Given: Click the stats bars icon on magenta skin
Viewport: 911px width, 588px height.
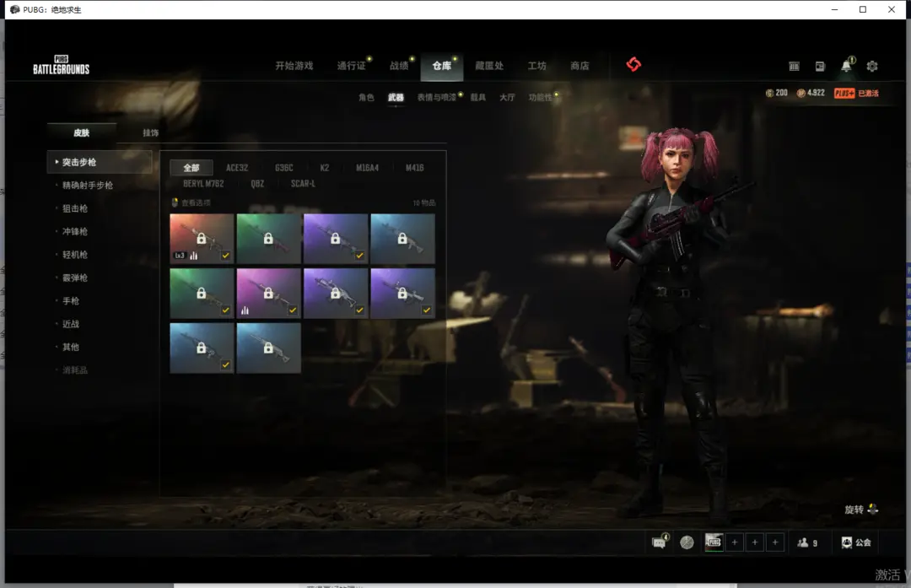Looking at the screenshot, I should (x=245, y=310).
